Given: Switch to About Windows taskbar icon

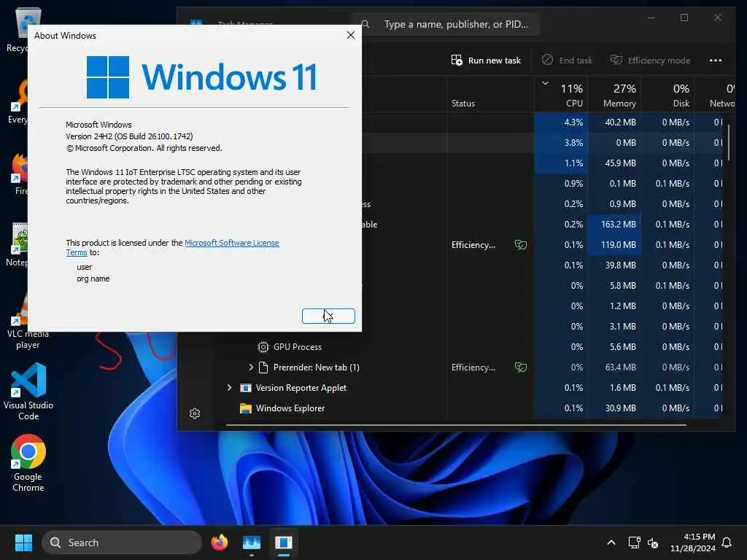Looking at the screenshot, I should [284, 542].
